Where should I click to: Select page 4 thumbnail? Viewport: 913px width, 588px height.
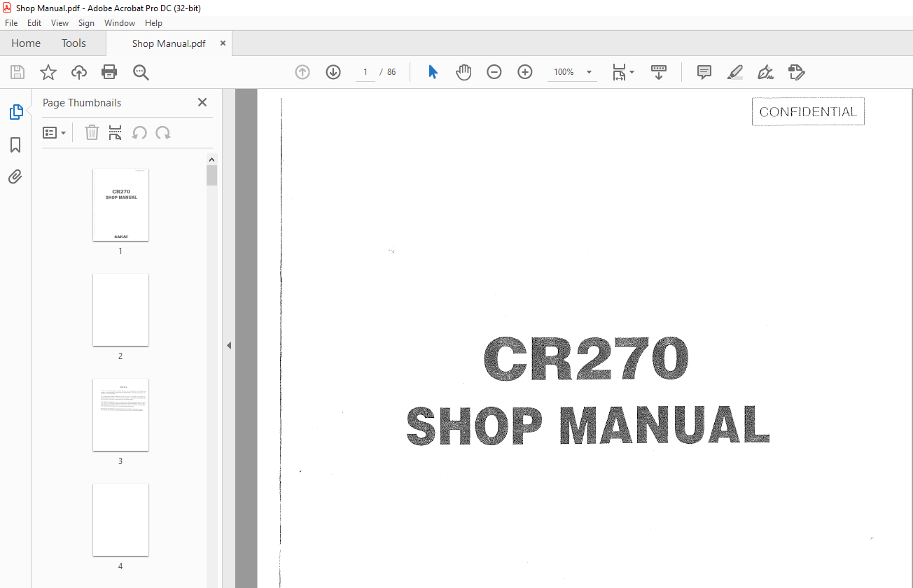pyautogui.click(x=120, y=520)
